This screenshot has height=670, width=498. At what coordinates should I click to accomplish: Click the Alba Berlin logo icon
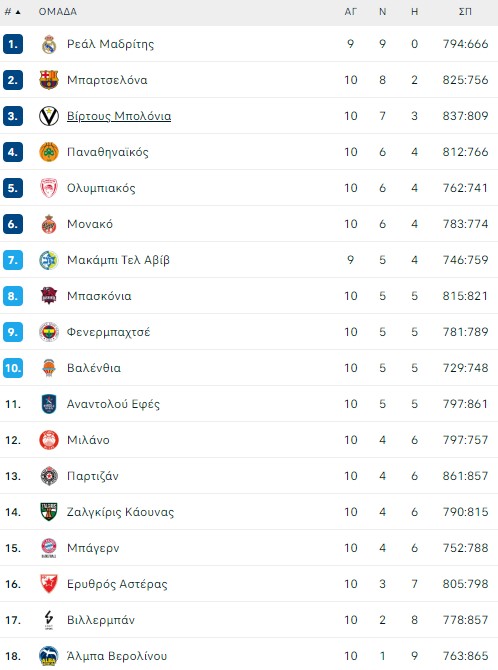pyautogui.click(x=49, y=656)
